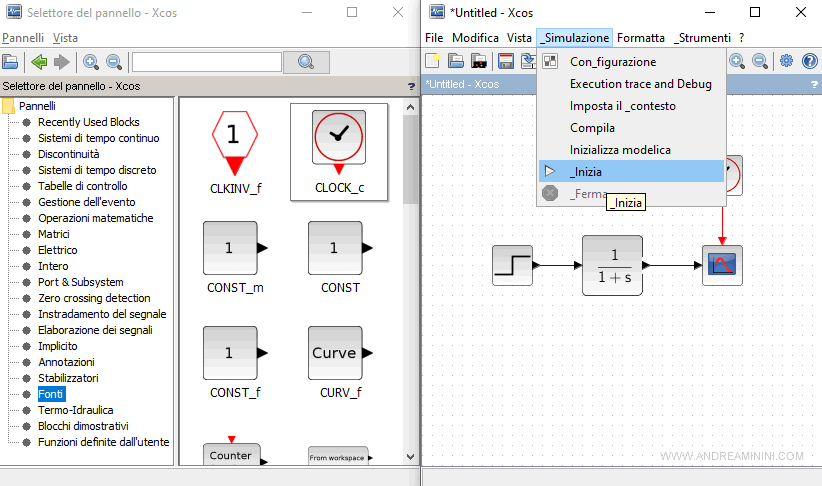Select Sistemi di tempo continuo category
822x486 pixels.
pyautogui.click(x=99, y=138)
